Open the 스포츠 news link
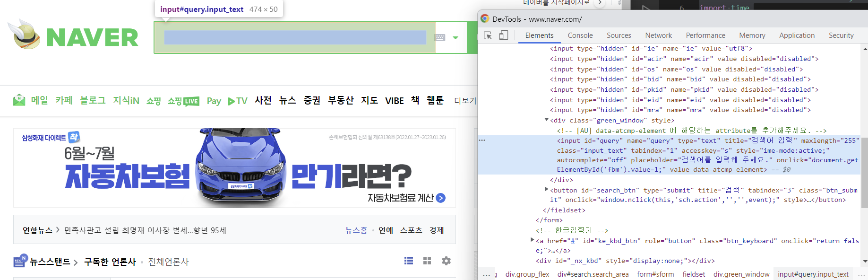 (x=411, y=230)
